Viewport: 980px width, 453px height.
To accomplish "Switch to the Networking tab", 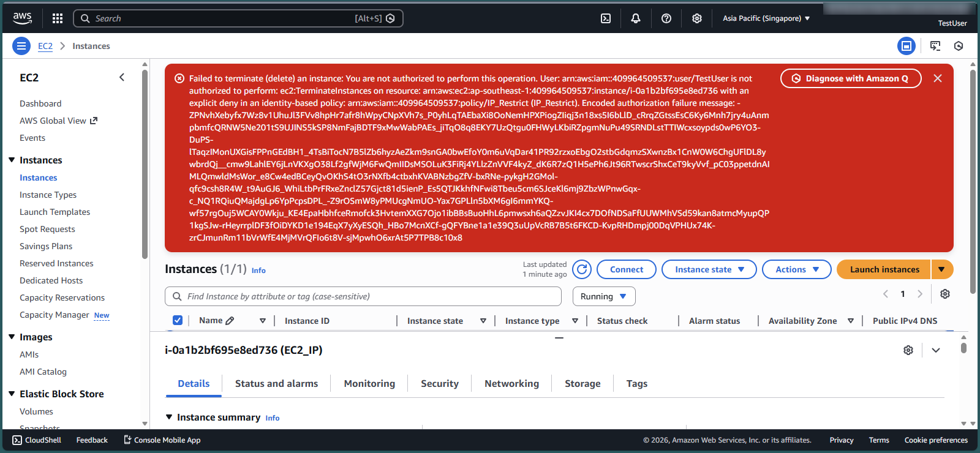I will (511, 383).
